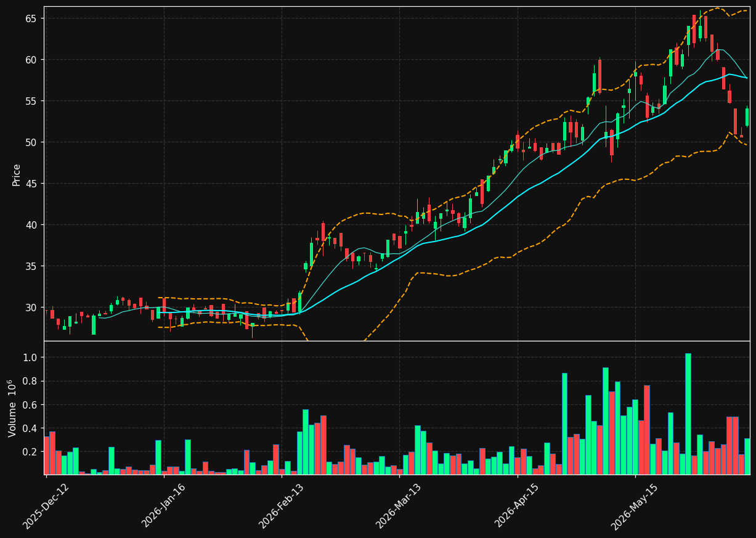Screen dimensions: 756x538
Task: Click the Volume 10⁶ axis title
Action: (x=13, y=408)
